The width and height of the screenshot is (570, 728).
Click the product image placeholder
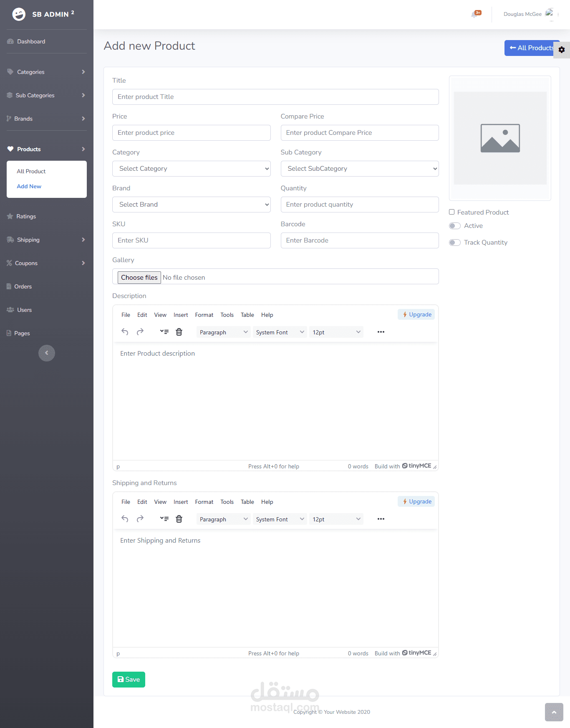point(500,138)
